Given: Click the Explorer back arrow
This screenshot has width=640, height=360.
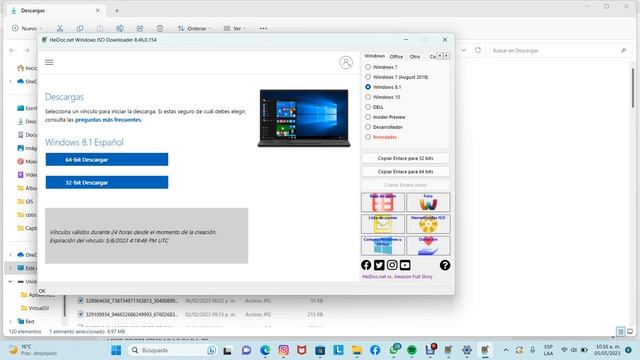Looking at the screenshot, I should 12,50.
